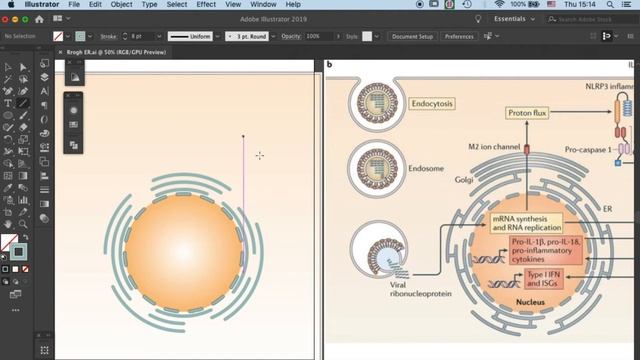This screenshot has width=640, height=360.
Task: Select the Mesh tool
Action: point(8,176)
